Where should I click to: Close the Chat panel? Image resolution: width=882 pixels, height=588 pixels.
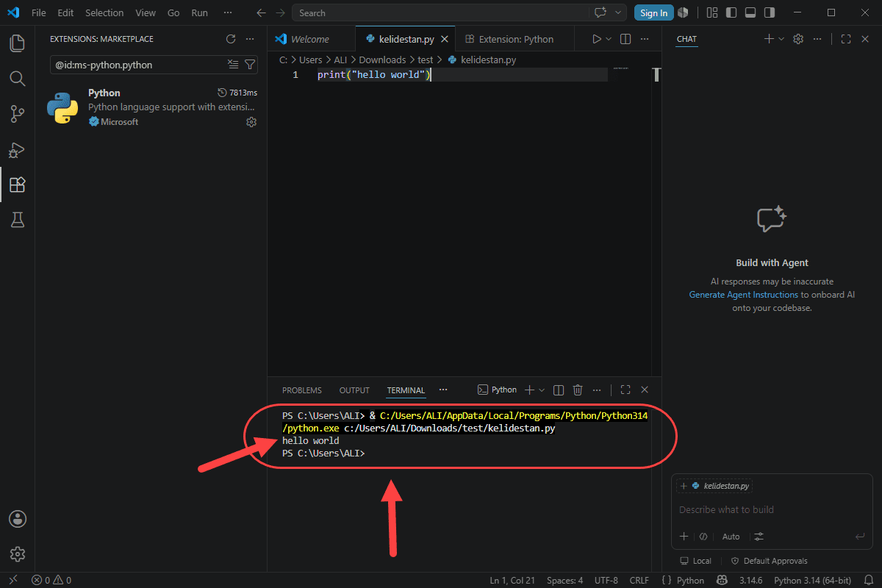click(865, 39)
